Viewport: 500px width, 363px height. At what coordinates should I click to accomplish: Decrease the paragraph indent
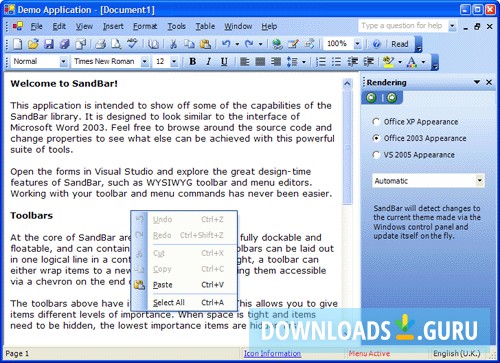click(352, 61)
